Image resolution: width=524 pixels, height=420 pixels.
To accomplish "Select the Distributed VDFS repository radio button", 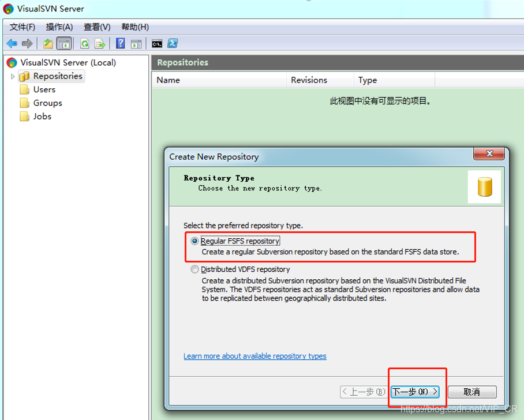I will [194, 269].
